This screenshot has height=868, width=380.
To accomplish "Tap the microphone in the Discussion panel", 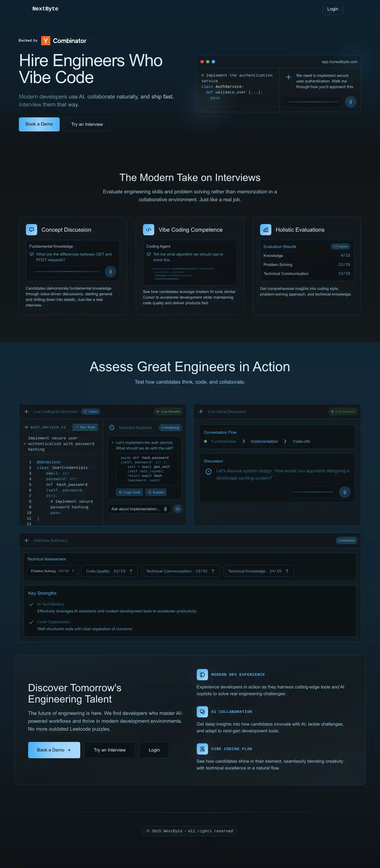I will pyautogui.click(x=344, y=492).
